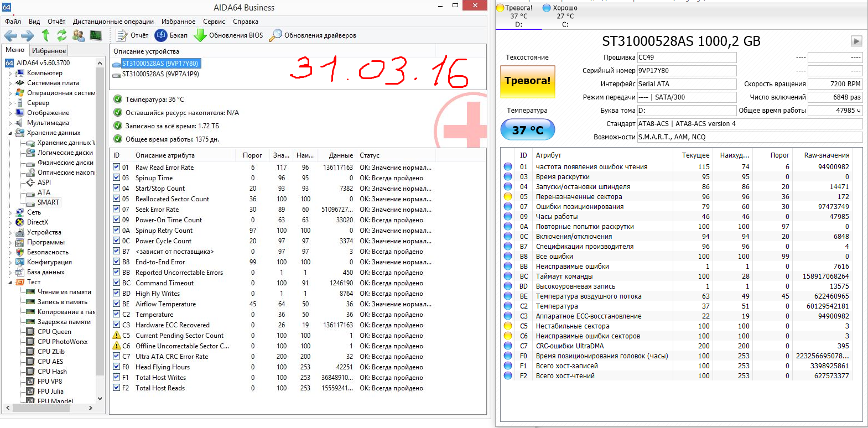Toggle checkbox for Seek Error Rate
The width and height of the screenshot is (868, 428).
pyautogui.click(x=117, y=209)
